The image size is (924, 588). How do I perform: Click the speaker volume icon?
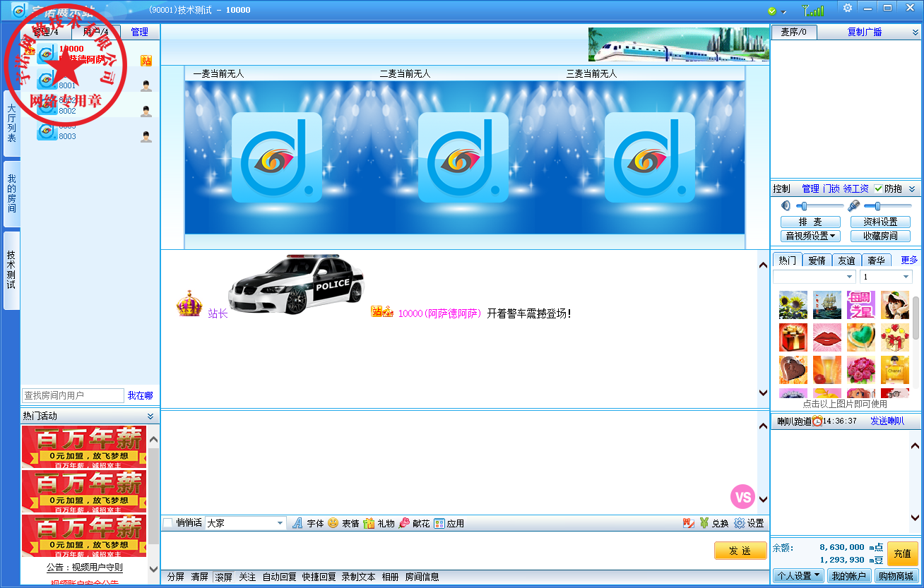[x=786, y=205]
